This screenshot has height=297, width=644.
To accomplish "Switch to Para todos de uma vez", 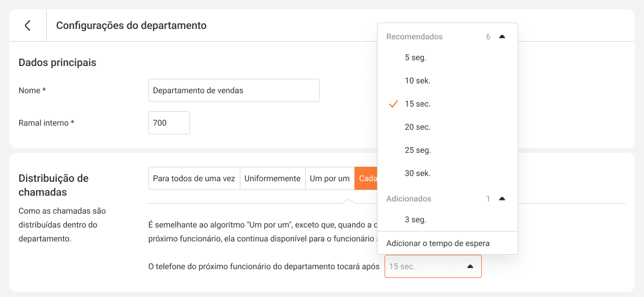I will pos(194,178).
